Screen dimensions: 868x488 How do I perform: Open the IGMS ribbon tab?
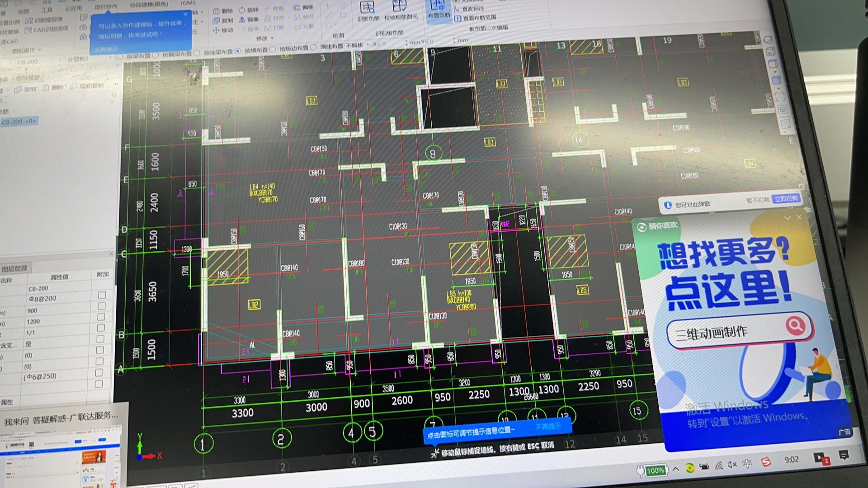click(189, 3)
